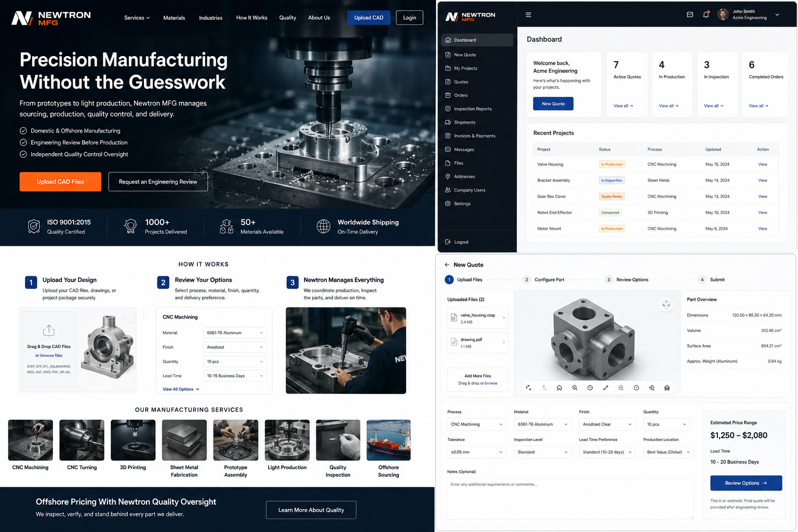Click View link for Valve Housing row
The width and height of the screenshot is (798, 532).
pos(763,164)
